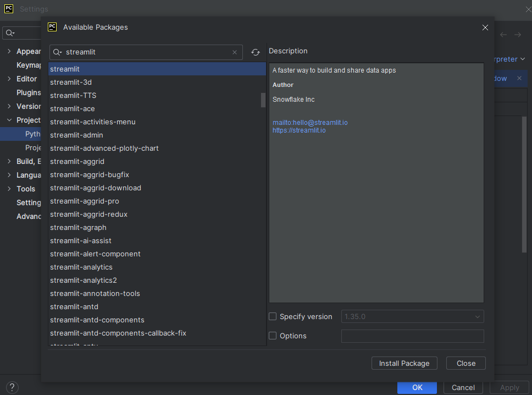
Task: Select streamlit-TTS in the package list
Action: 157,95
